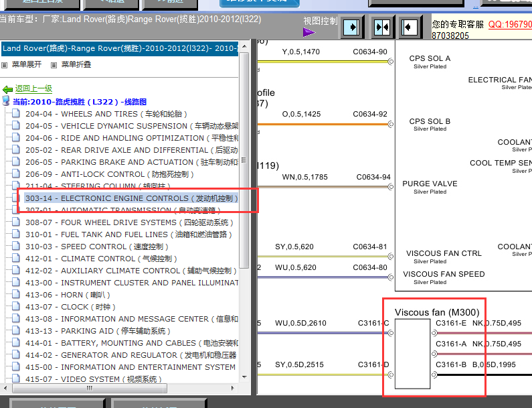This screenshot has height=408, width=532.
Task: Click wire label WU,0.5D,2610
Action: pos(300,323)
